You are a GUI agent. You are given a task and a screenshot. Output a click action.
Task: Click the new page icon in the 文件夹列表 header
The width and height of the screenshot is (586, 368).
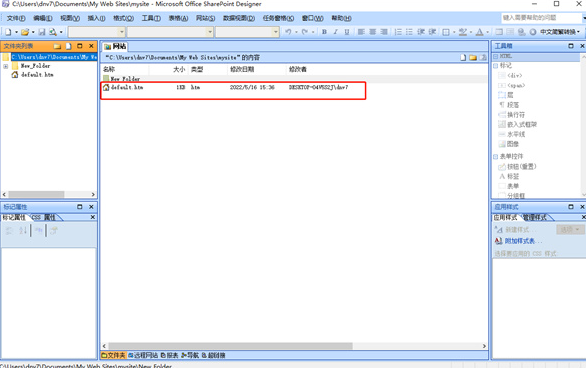pyautogui.click(x=68, y=46)
